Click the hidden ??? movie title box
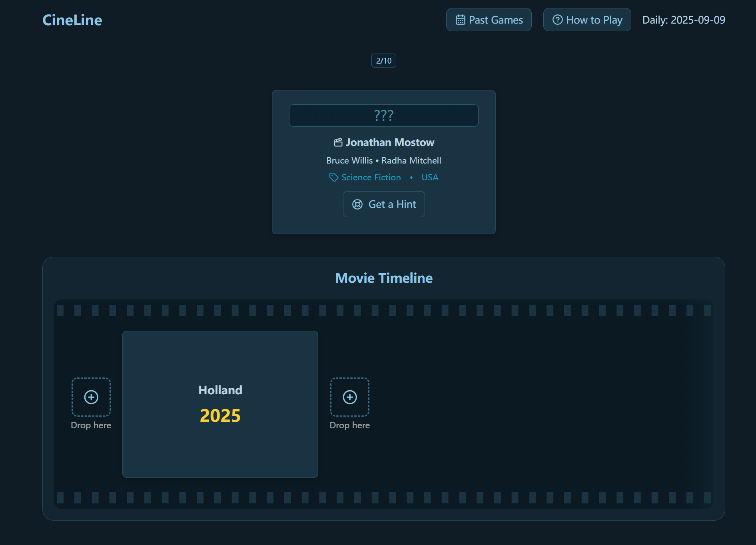The image size is (756, 545). click(x=383, y=116)
